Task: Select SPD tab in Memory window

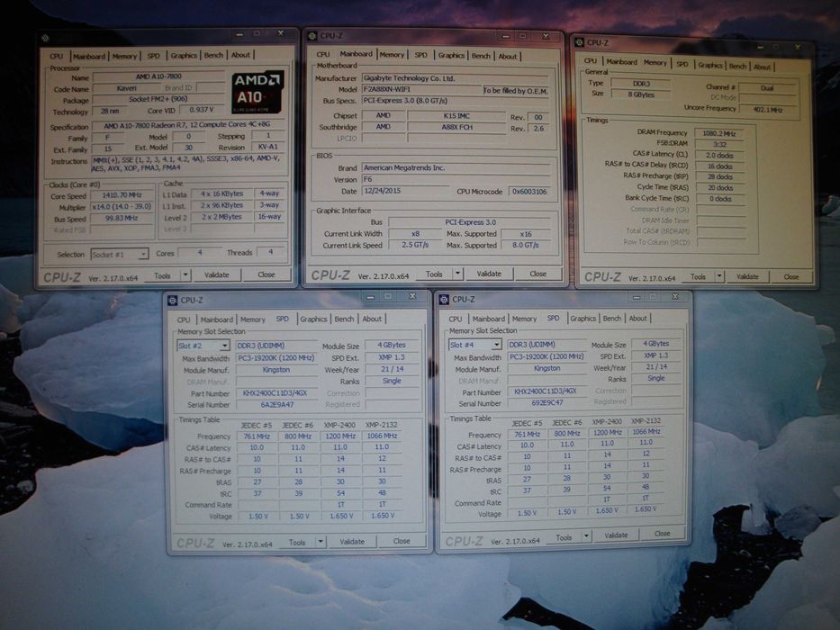Action: pyautogui.click(x=682, y=64)
